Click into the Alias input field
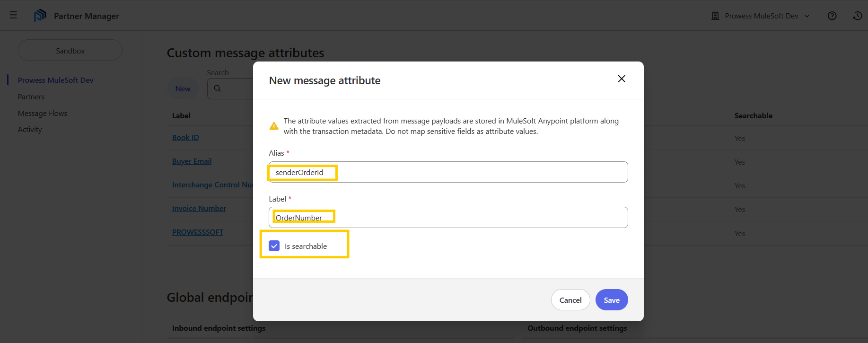 click(x=448, y=172)
